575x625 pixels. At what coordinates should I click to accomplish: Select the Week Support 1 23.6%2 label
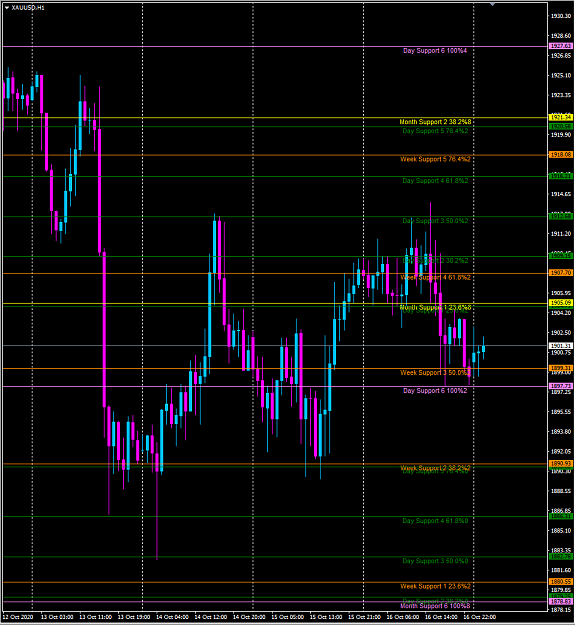point(435,586)
